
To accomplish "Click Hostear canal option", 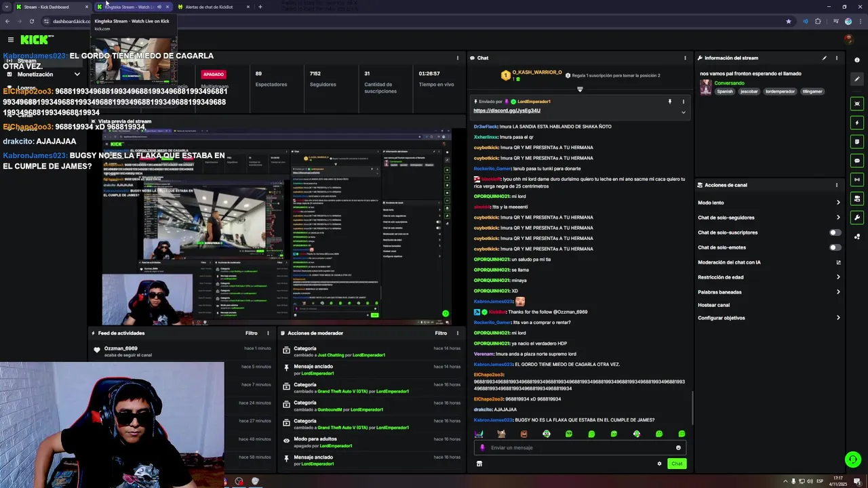I will point(713,305).
